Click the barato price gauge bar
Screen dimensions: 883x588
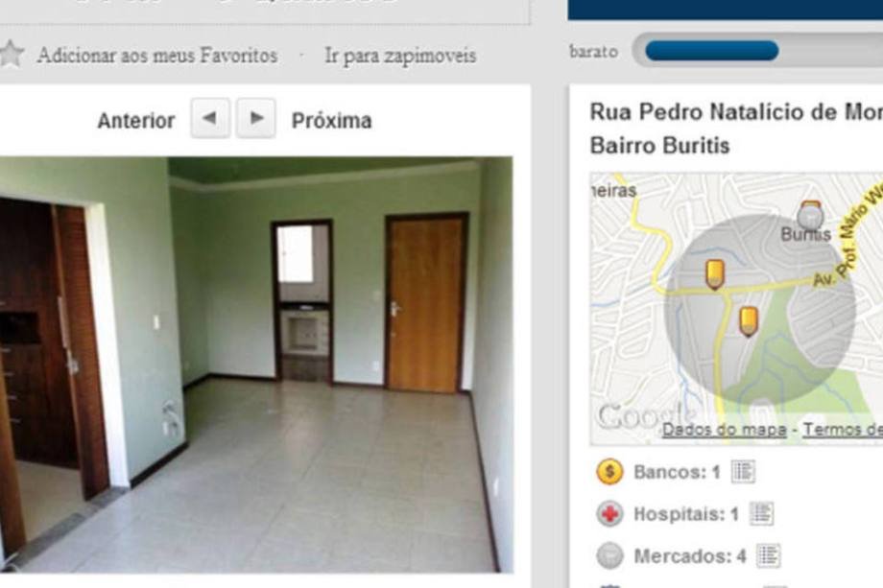(757, 51)
